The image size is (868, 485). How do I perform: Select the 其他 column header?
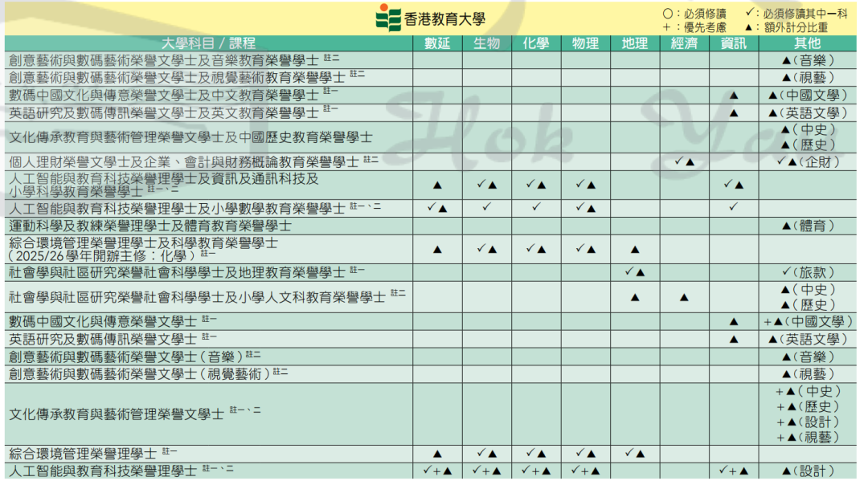click(806, 44)
